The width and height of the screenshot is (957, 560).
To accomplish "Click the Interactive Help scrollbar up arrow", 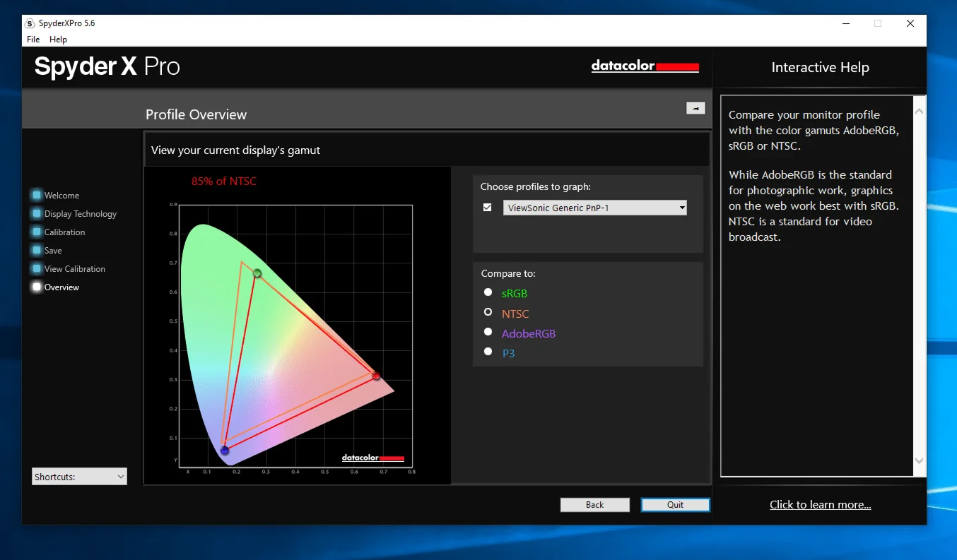I will pos(919,111).
